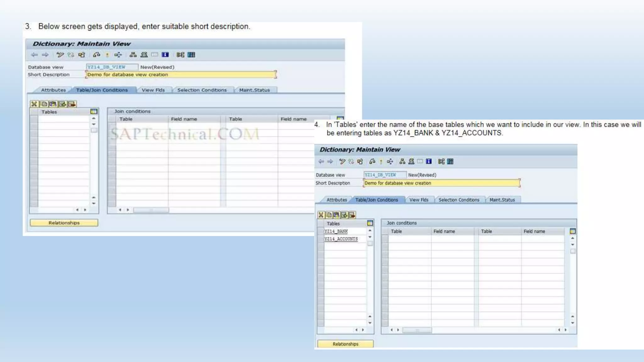
Task: Open Selection Conditions tab in step 3 screen
Action: (202, 90)
